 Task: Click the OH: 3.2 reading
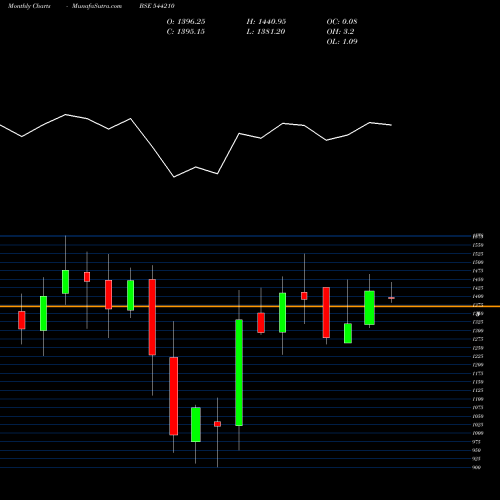[340, 32]
